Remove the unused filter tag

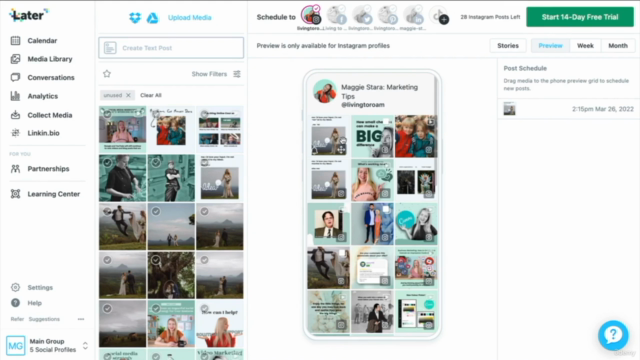click(128, 95)
